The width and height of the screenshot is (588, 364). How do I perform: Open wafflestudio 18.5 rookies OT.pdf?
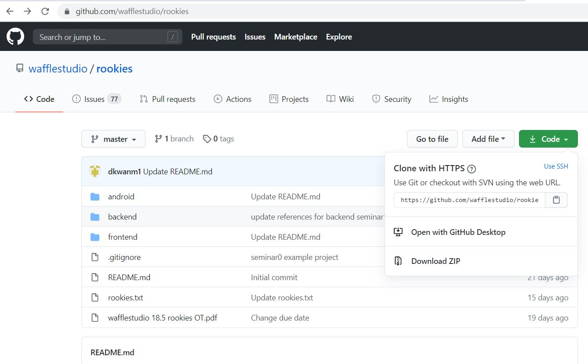(163, 318)
